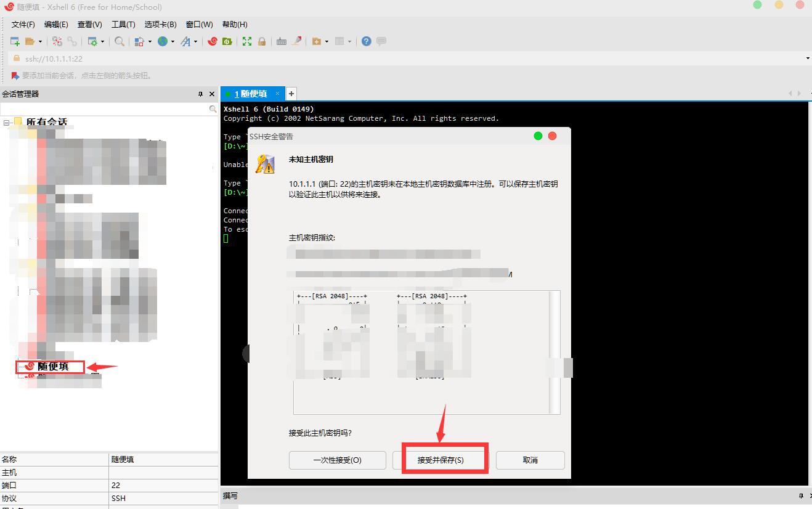Close the 撰写 compose panel
Image resolution: width=812 pixels, height=509 pixels.
point(811,496)
